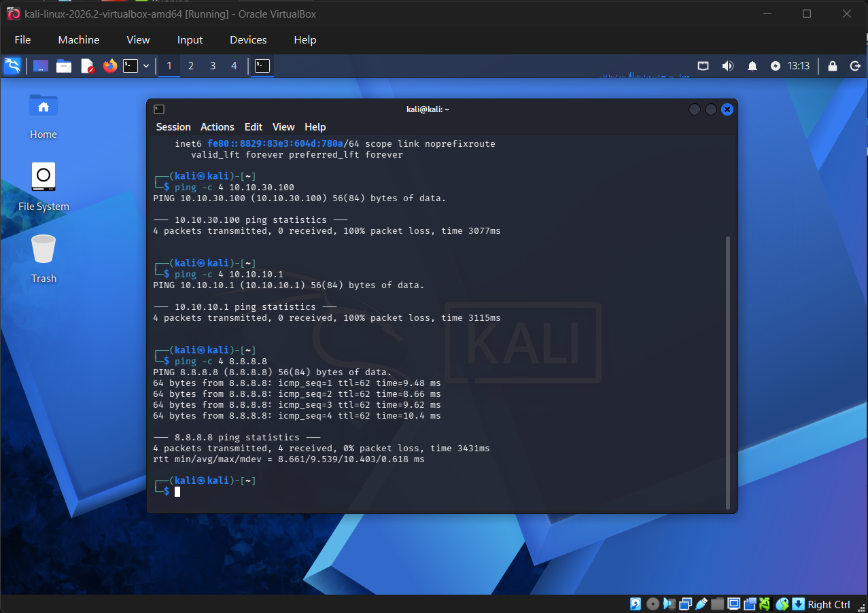Select the File System desktop icon
The image size is (868, 613).
tap(44, 187)
